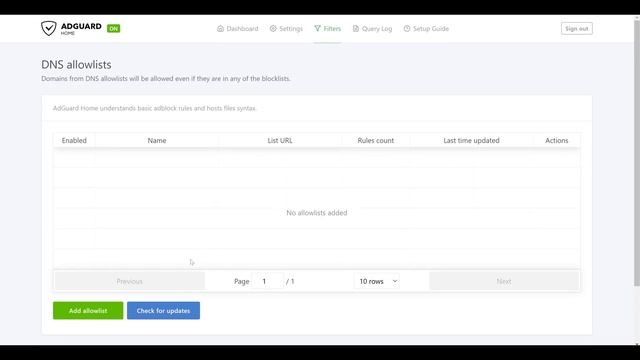
Task: Click the Next page button
Action: [504, 281]
